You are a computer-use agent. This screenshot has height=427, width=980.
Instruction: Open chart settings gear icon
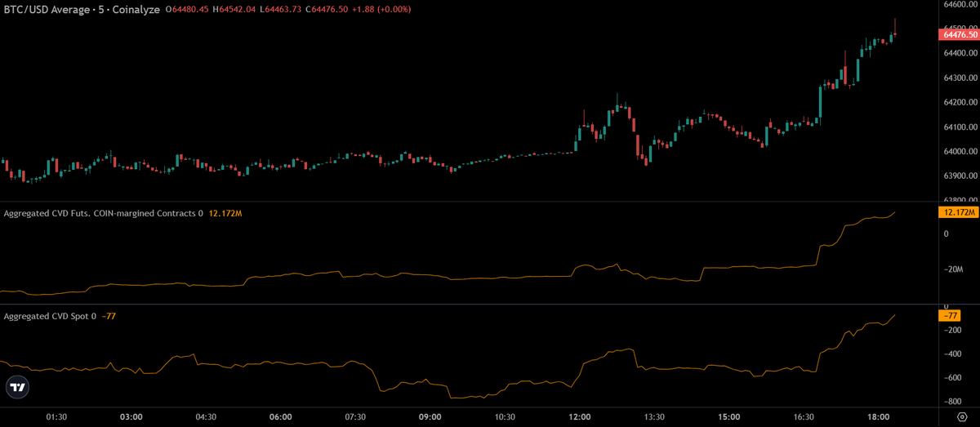tap(960, 416)
